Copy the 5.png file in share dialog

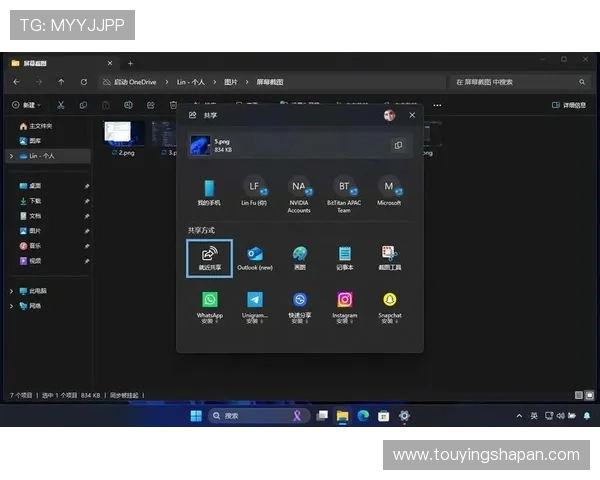(x=398, y=145)
